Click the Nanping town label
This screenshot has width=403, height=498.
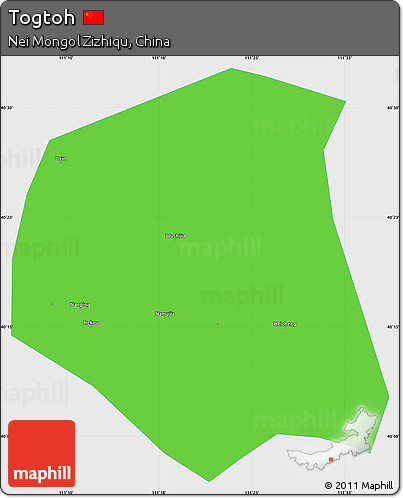pyautogui.click(x=80, y=304)
